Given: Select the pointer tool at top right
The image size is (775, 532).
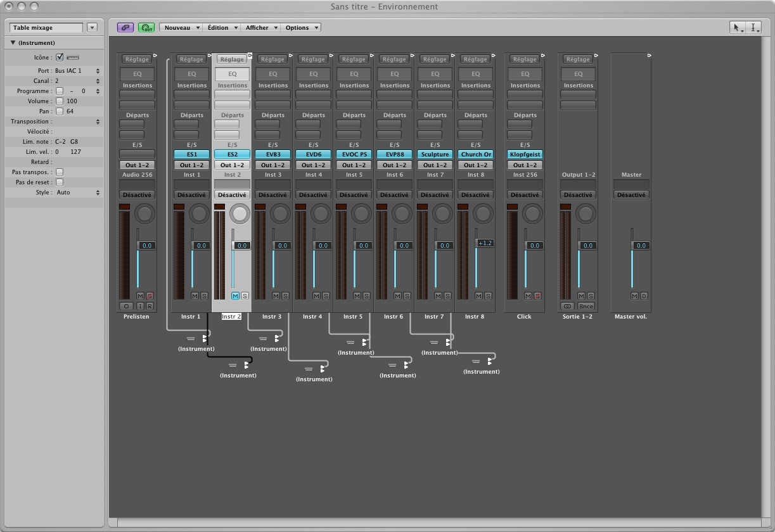Looking at the screenshot, I should point(738,28).
